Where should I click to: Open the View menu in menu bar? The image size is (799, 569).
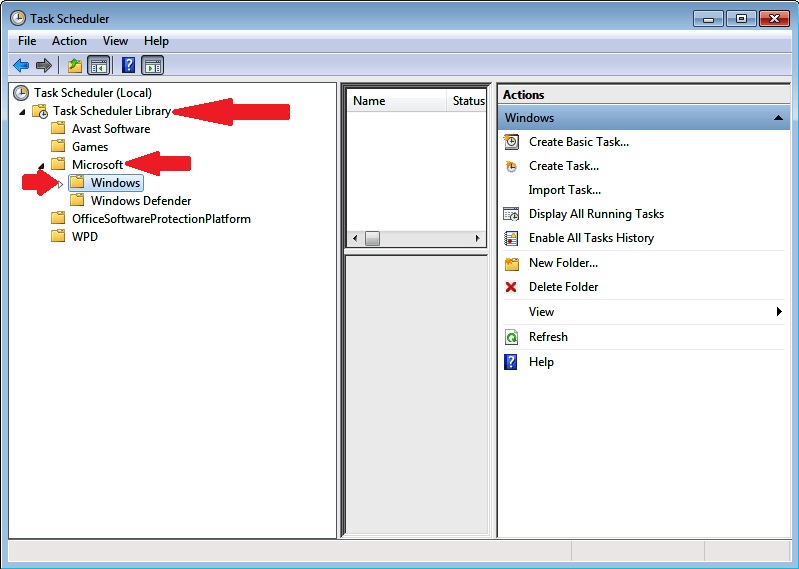(115, 41)
